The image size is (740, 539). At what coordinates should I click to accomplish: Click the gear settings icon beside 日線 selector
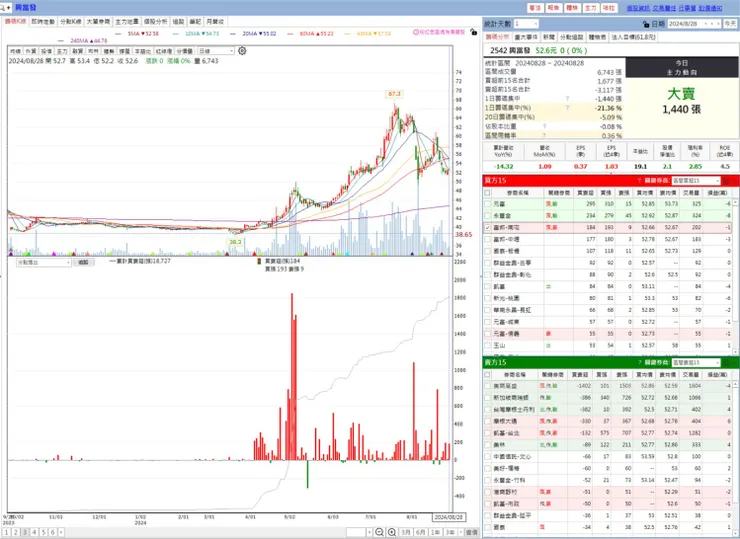[242, 51]
